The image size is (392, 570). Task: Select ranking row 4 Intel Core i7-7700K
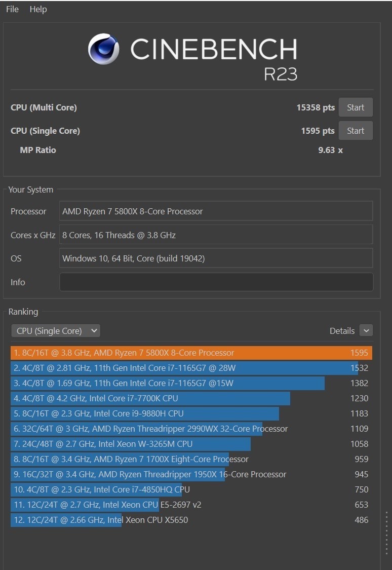(191, 398)
